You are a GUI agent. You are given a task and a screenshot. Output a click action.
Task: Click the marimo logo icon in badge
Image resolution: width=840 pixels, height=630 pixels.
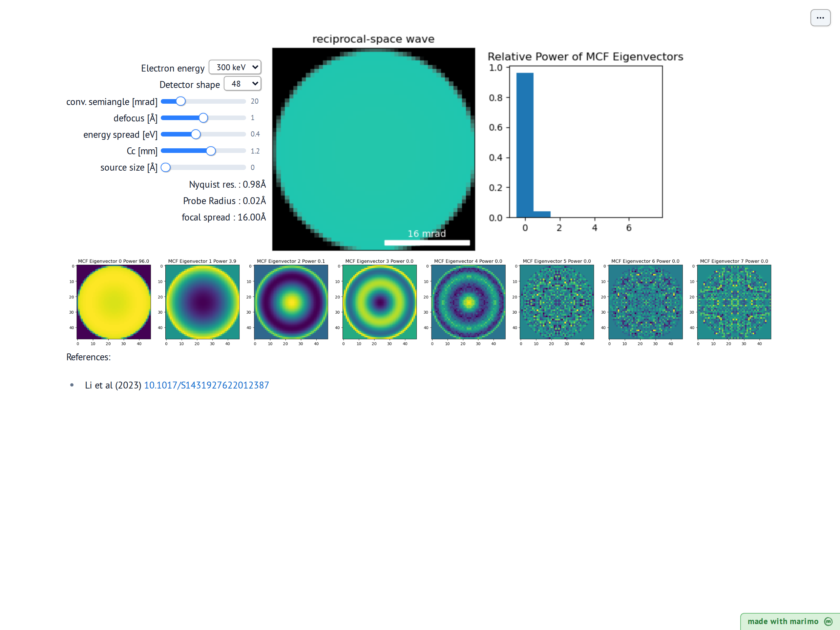(828, 621)
